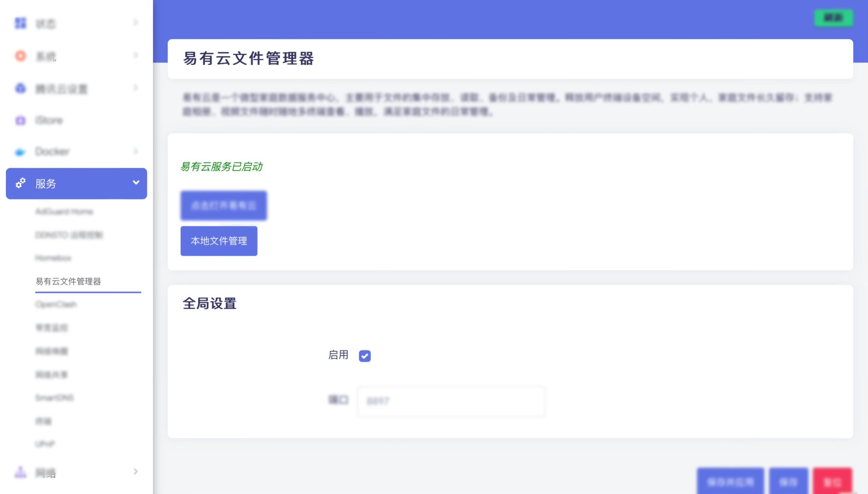This screenshot has height=494, width=868.
Task: Click the blue cloud icon in sidebar
Action: (21, 88)
